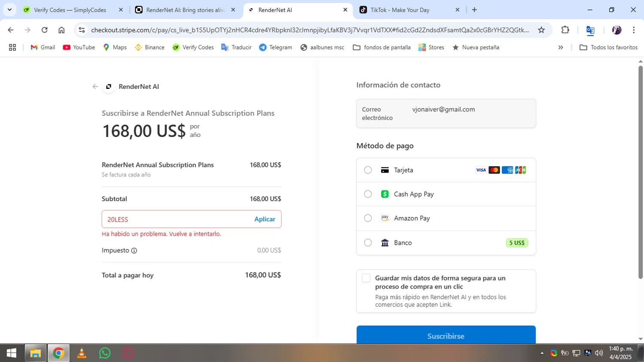Show hidden bookmarks with the chevron
Screen dimensions: 644x362
coord(561,47)
